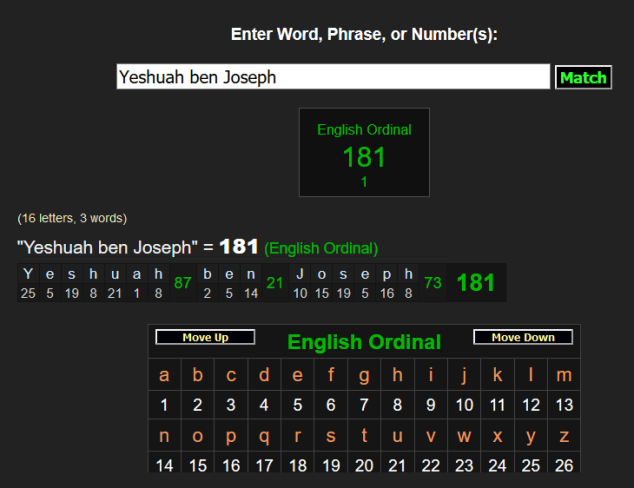The height and width of the screenshot is (488, 634).
Task: Click the word total 87 for Yeshuah
Action: [x=182, y=283]
